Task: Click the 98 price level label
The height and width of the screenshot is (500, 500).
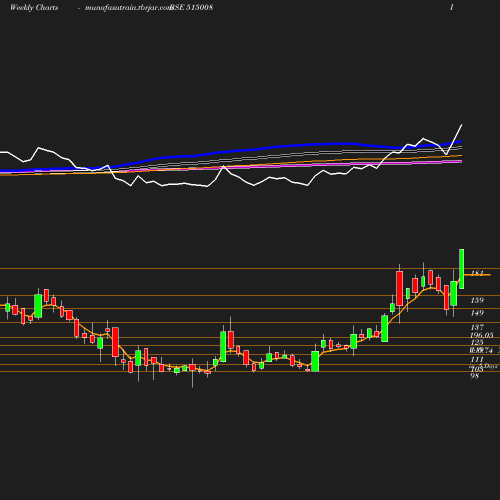Action: pos(475,376)
